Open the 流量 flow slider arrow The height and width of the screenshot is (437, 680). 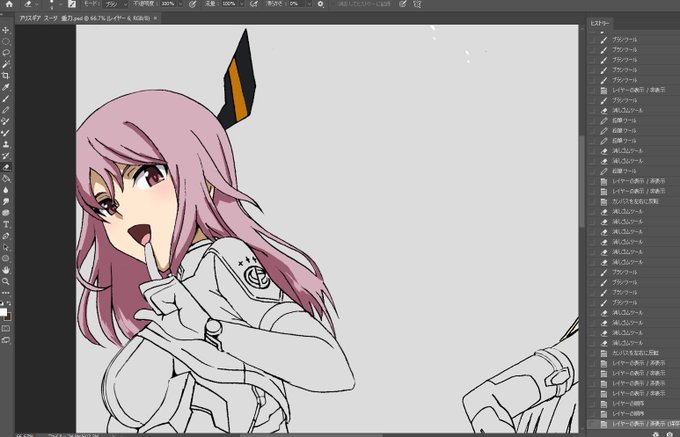click(241, 4)
